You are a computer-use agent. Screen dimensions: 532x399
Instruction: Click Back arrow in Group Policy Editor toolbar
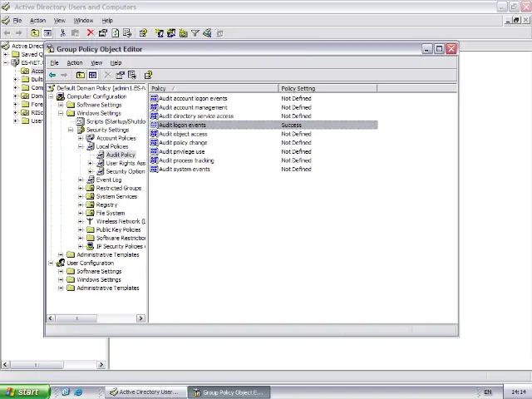tap(52, 75)
